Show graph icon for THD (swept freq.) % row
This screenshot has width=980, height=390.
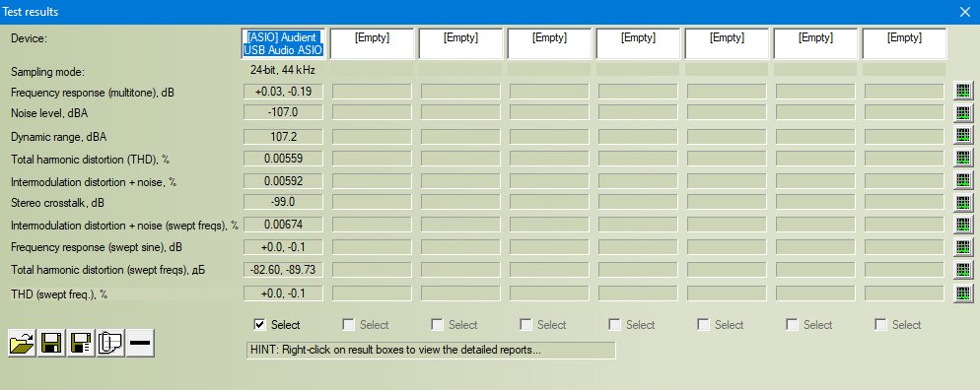tap(963, 293)
